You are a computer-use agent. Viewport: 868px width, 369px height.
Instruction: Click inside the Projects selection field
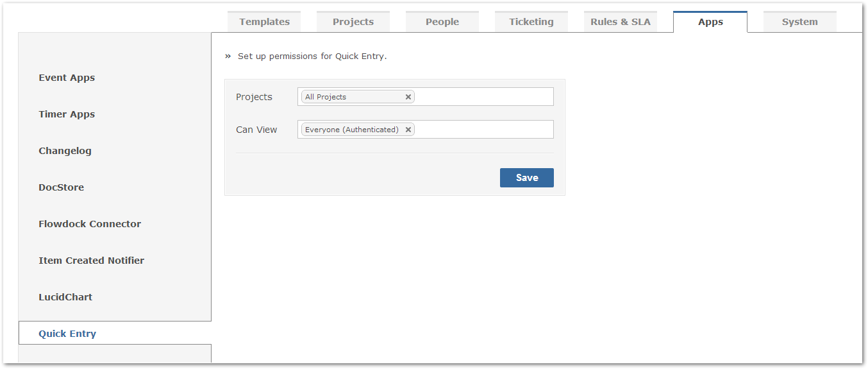tap(484, 97)
